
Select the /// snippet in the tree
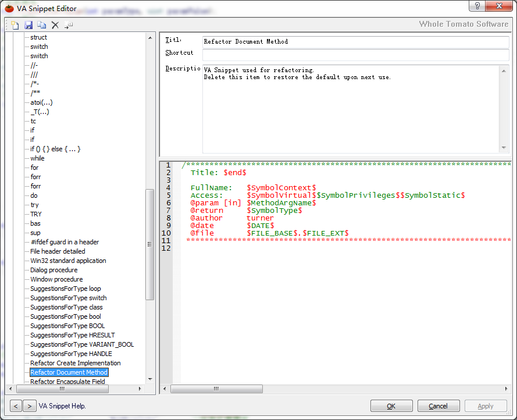coord(34,74)
